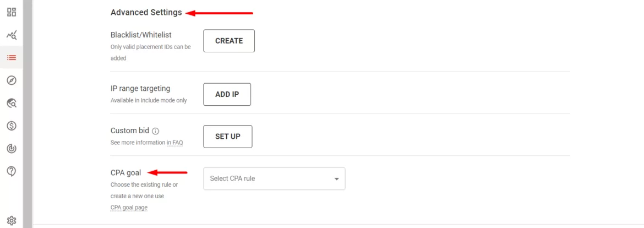Click the SET UP custom bid button
The height and width of the screenshot is (228, 644).
tap(227, 137)
